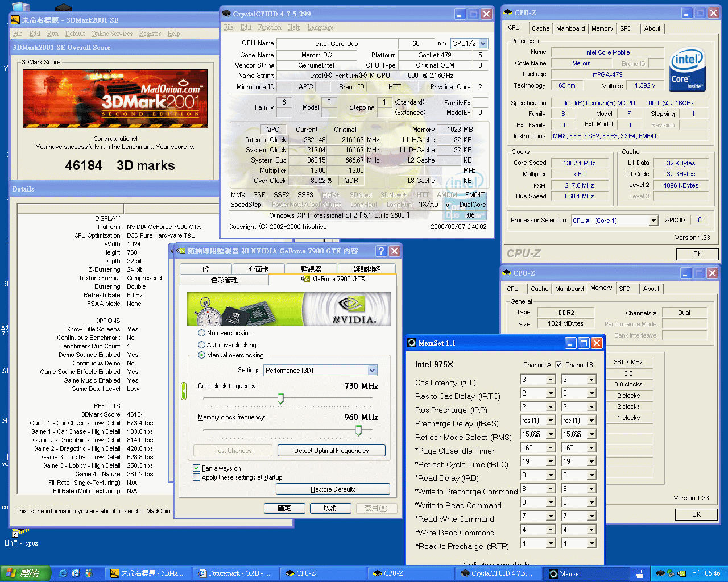Click the cpuz shortcut icon on the desktop

pyautogui.click(x=20, y=533)
